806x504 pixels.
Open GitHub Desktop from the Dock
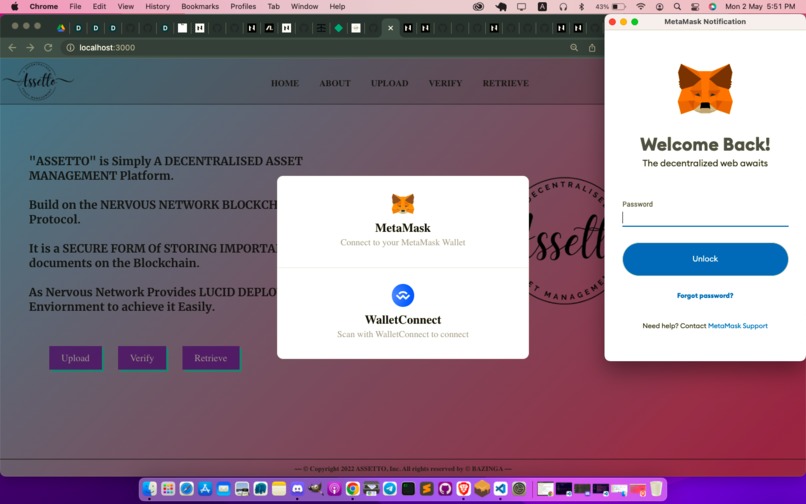point(445,488)
